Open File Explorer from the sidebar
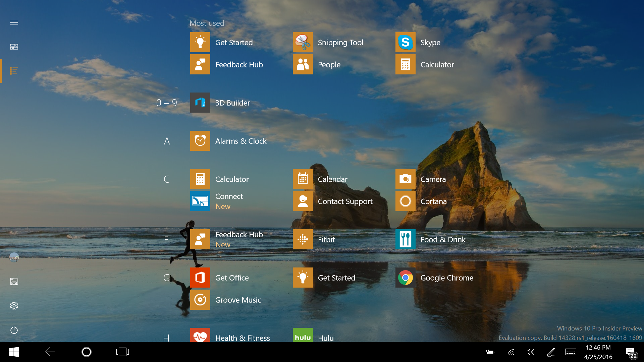 click(x=14, y=282)
